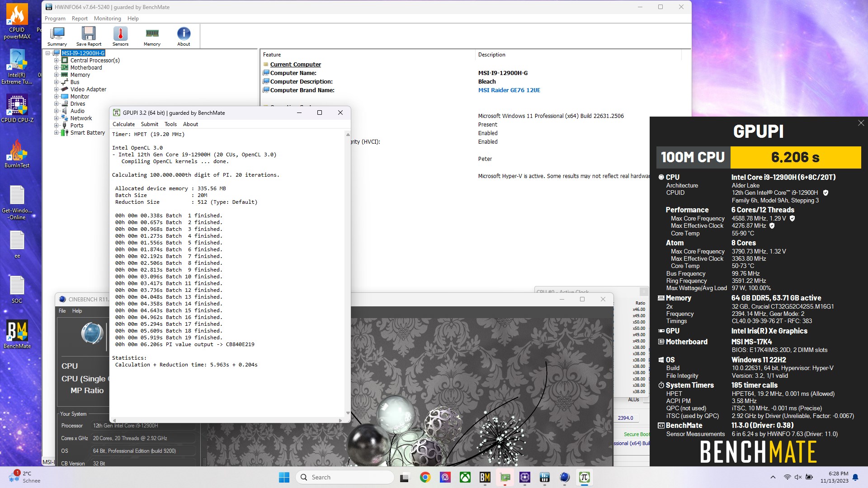This screenshot has width=868, height=488.
Task: Select the Ports tree item
Action: click(77, 125)
